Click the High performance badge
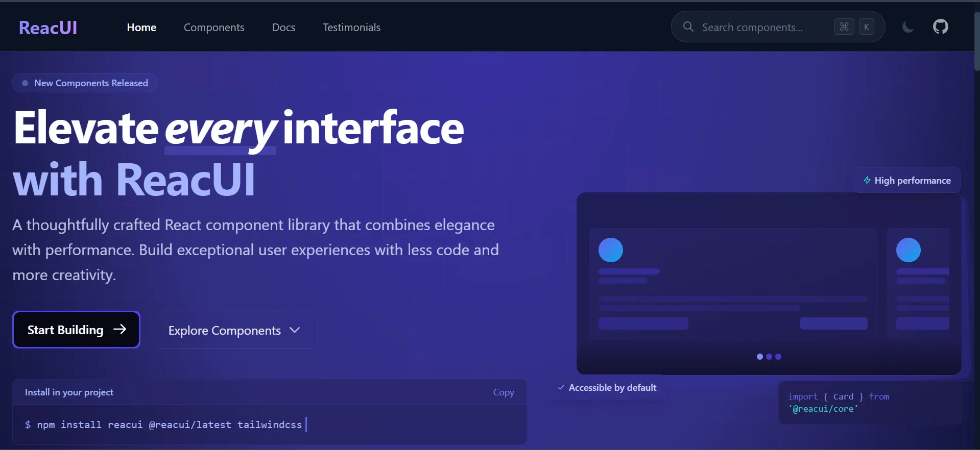This screenshot has height=450, width=980. (906, 180)
